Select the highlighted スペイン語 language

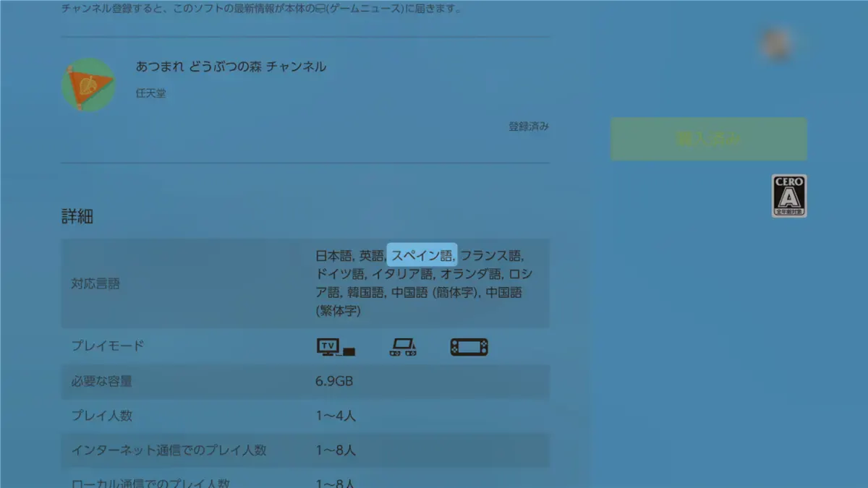[422, 255]
